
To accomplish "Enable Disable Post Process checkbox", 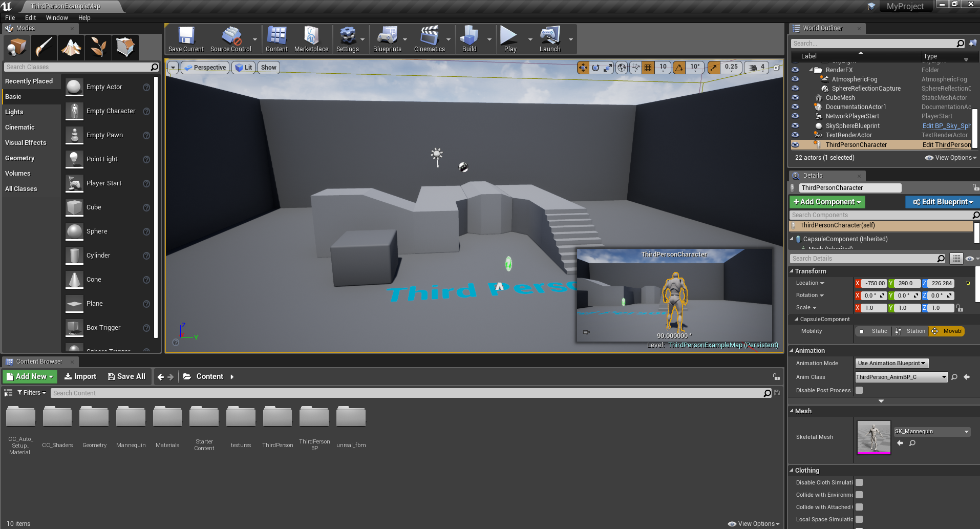I will (859, 390).
